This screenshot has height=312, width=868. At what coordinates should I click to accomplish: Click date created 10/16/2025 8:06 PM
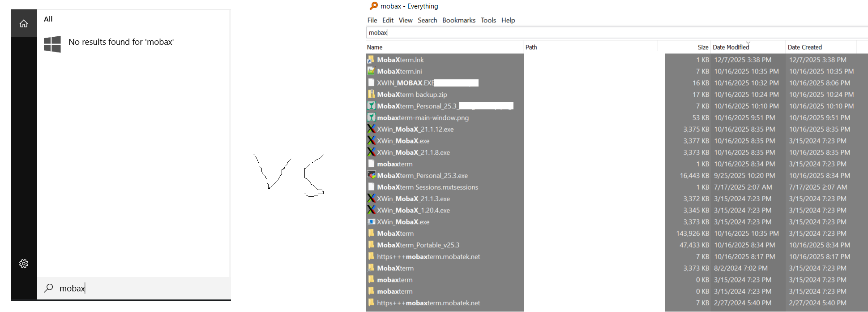[819, 83]
